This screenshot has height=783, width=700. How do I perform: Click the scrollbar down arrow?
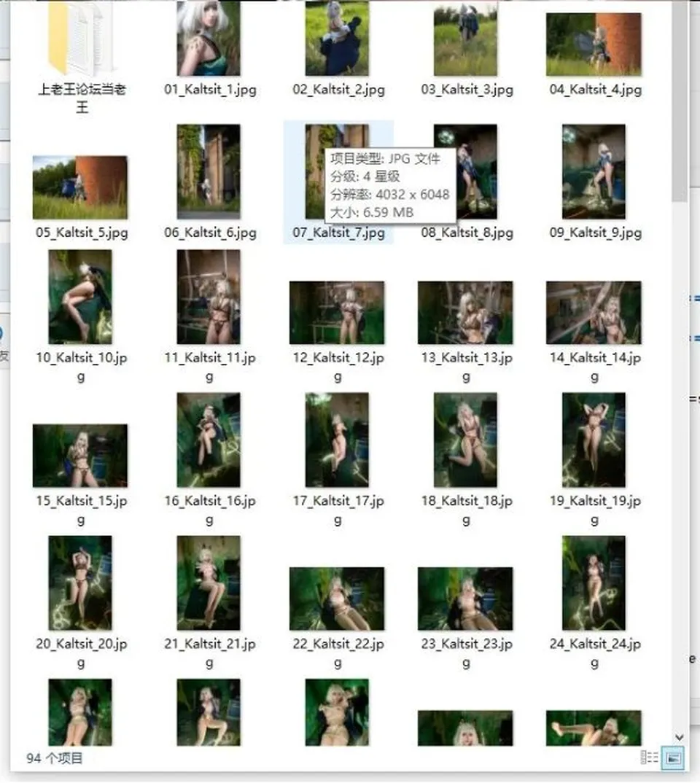[x=679, y=738]
